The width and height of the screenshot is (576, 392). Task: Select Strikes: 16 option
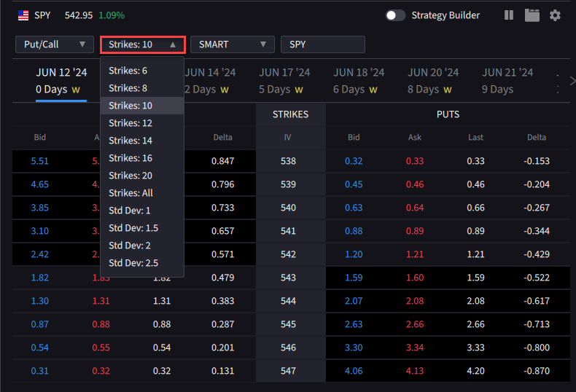[x=141, y=158]
